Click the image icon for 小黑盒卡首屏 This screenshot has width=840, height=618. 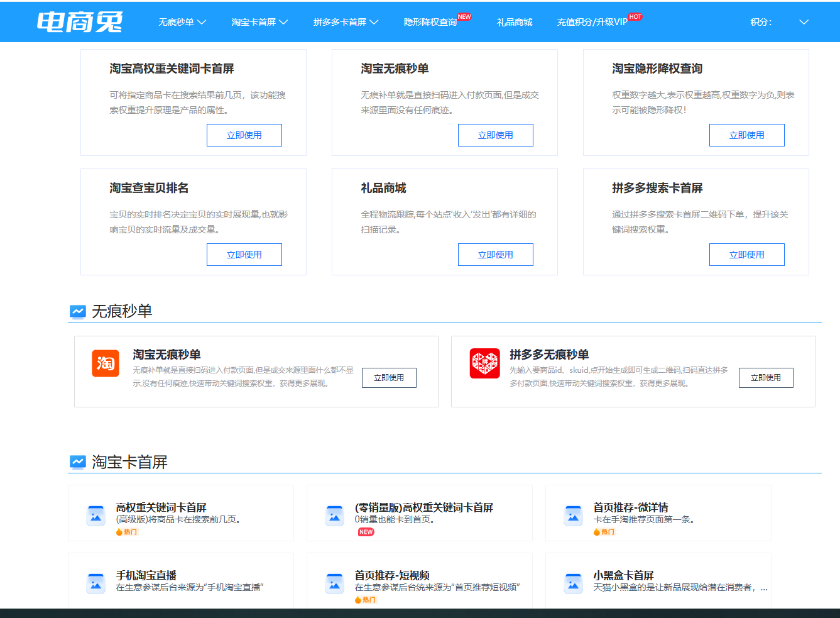tap(573, 583)
